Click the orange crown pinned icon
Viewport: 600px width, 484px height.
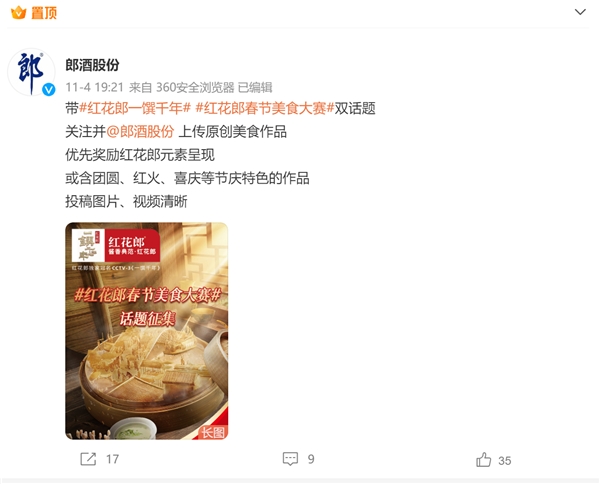tap(18, 13)
